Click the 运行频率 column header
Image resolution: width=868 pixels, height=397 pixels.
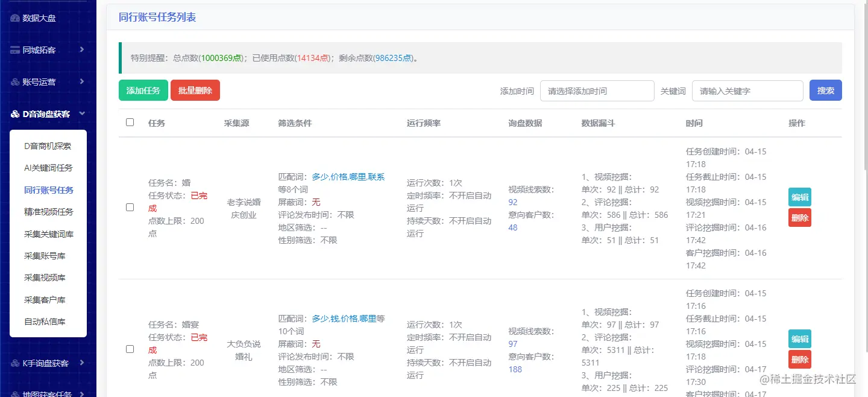coord(424,123)
